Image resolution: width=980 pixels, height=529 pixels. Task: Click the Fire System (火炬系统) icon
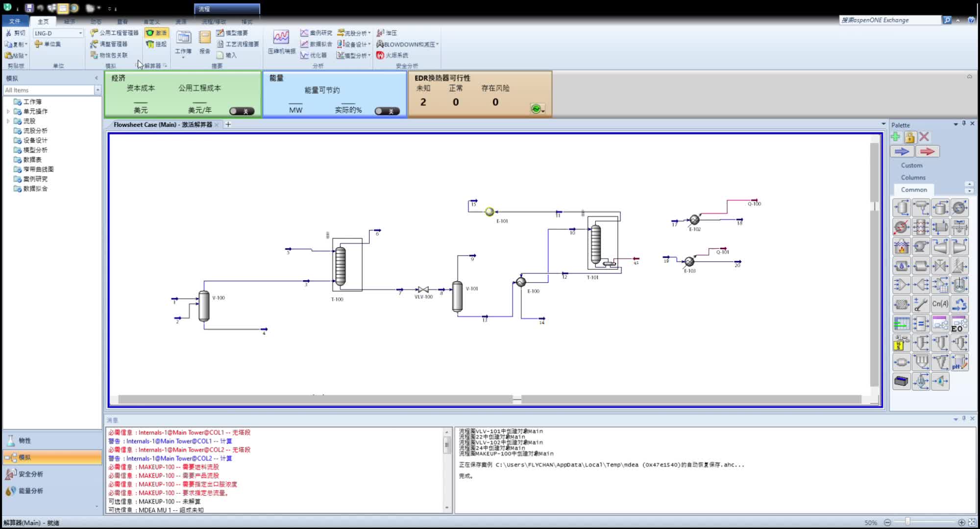381,55
